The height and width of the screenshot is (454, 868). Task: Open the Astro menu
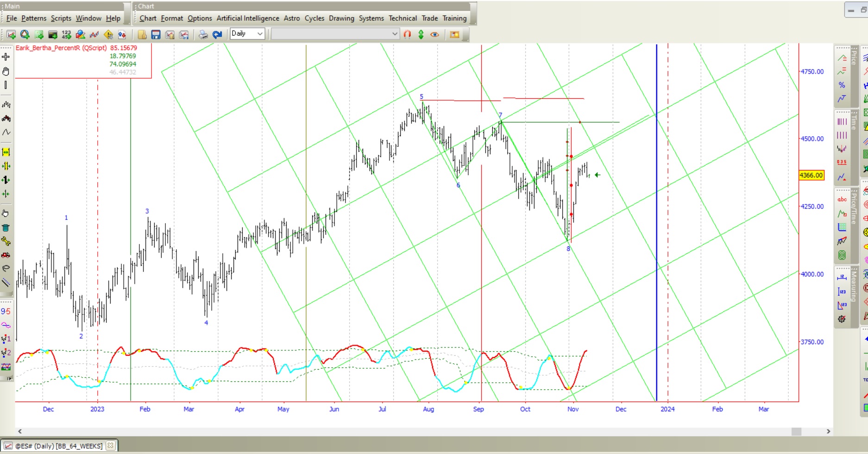point(292,18)
